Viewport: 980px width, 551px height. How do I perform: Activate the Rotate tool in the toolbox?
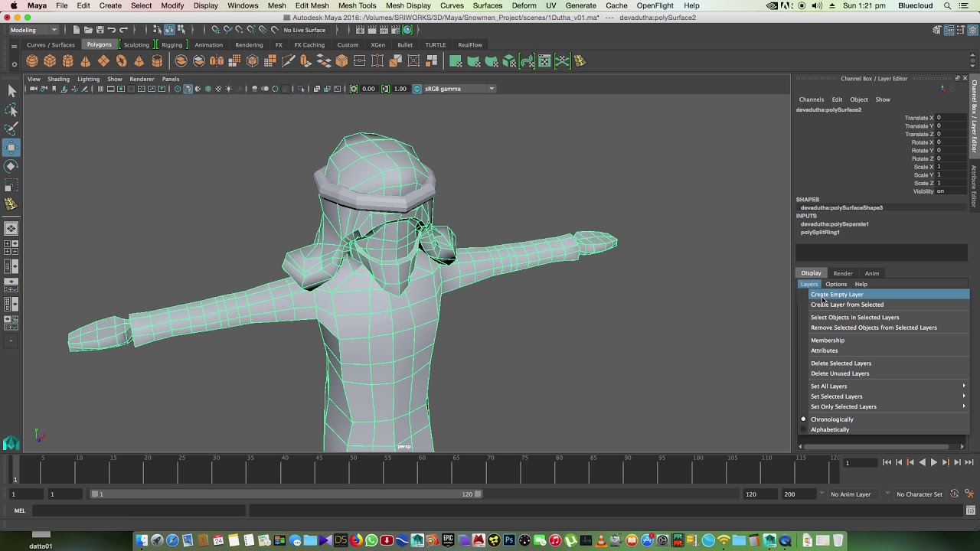point(11,166)
